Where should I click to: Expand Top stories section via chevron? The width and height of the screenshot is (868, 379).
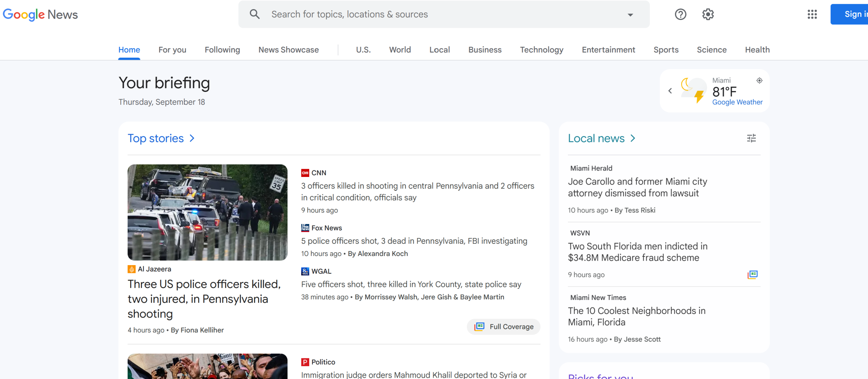tap(192, 138)
